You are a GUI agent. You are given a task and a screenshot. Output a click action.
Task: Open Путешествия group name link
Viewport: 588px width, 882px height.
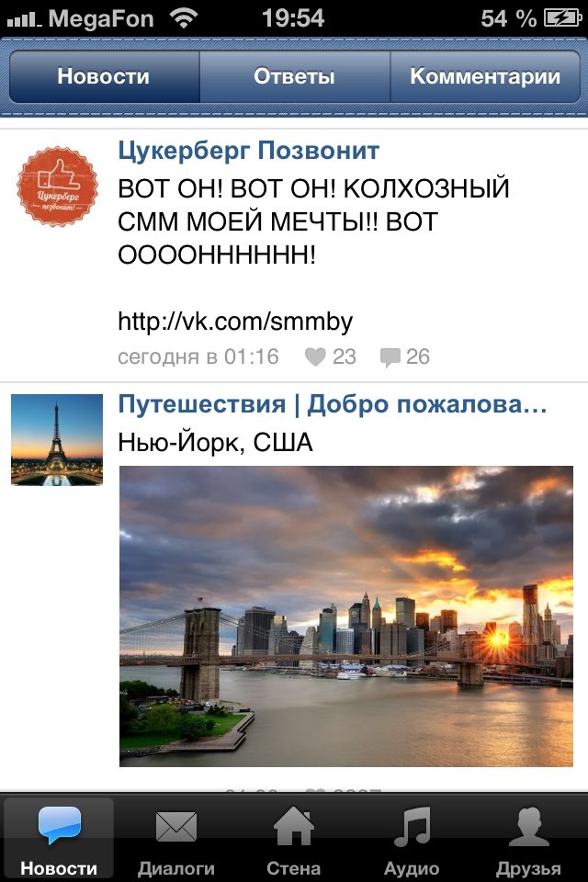pos(332,404)
